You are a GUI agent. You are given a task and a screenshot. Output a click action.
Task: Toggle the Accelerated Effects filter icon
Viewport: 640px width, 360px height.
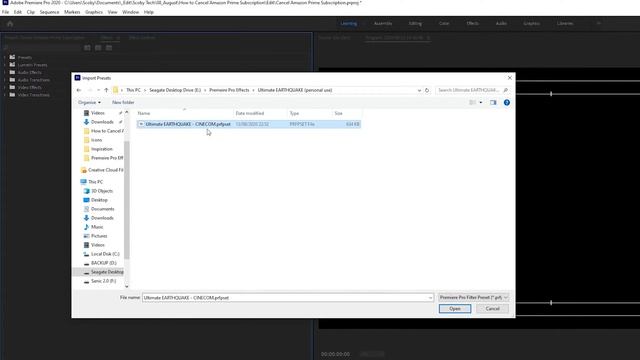coord(87,48)
